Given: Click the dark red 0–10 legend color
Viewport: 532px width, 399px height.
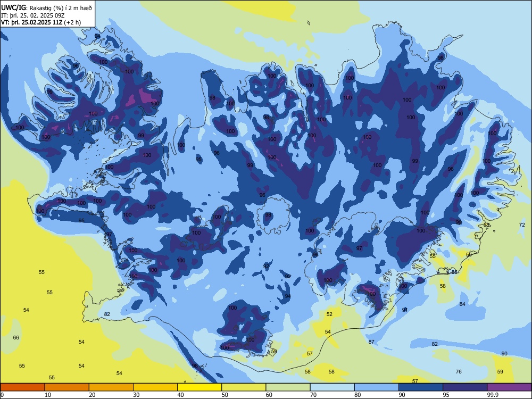Looking at the screenshot, I should [x=22, y=387].
